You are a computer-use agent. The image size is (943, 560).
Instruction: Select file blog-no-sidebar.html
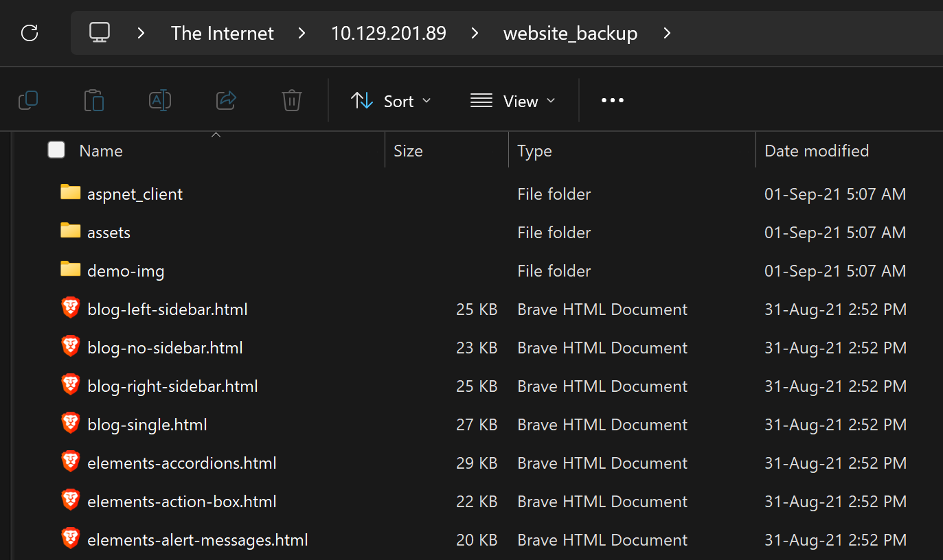(165, 348)
